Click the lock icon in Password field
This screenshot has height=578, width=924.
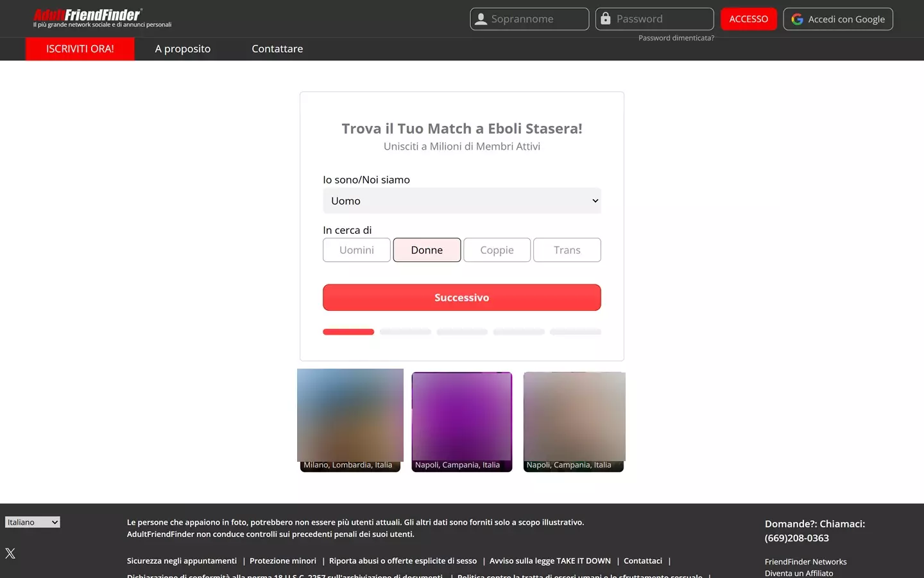pyautogui.click(x=605, y=19)
